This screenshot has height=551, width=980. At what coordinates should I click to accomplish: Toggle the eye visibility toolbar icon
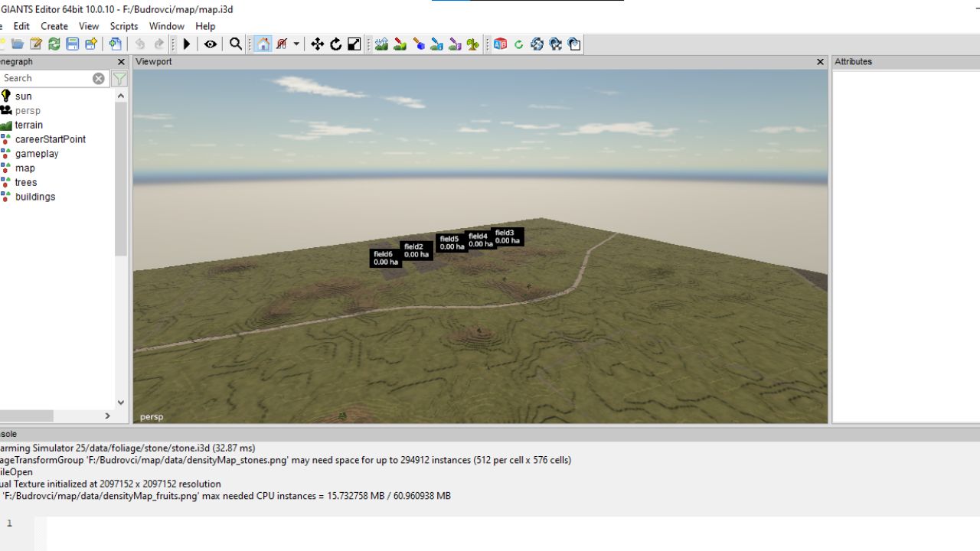(210, 44)
